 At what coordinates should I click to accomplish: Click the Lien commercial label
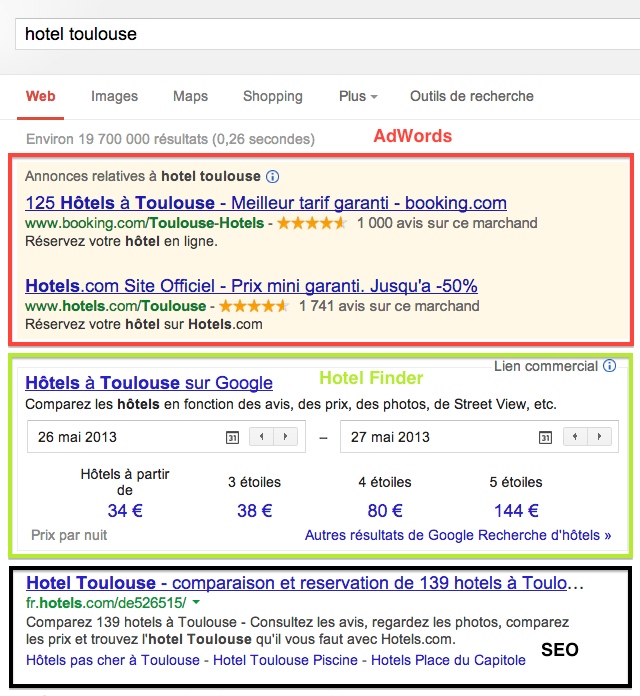coord(546,366)
